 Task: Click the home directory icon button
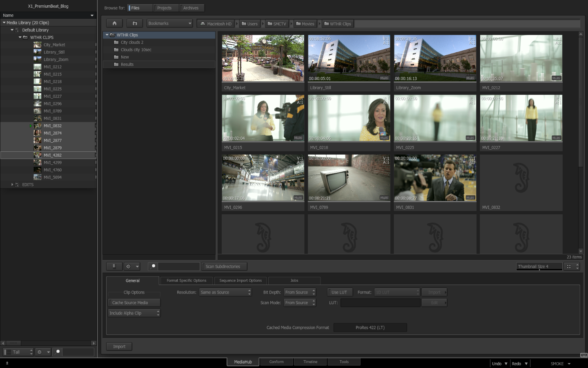pyautogui.click(x=114, y=23)
